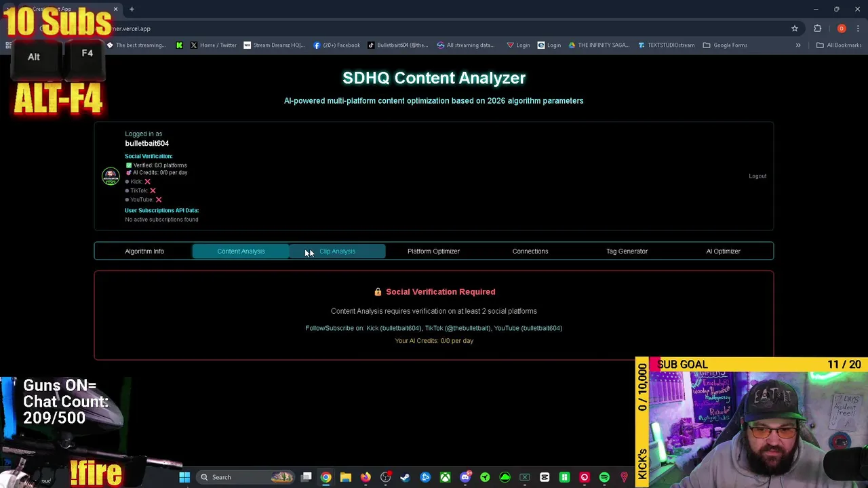Screen dimensions: 868x488
Task: Open the Chrome Extensions puzzle icon
Action: [x=817, y=28]
